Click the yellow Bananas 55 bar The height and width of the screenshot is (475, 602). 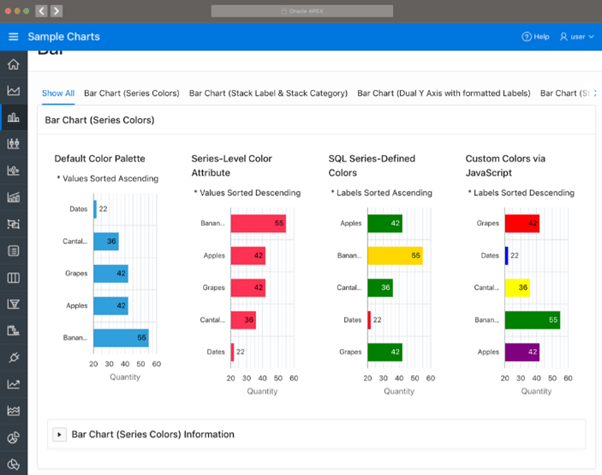[x=395, y=256]
